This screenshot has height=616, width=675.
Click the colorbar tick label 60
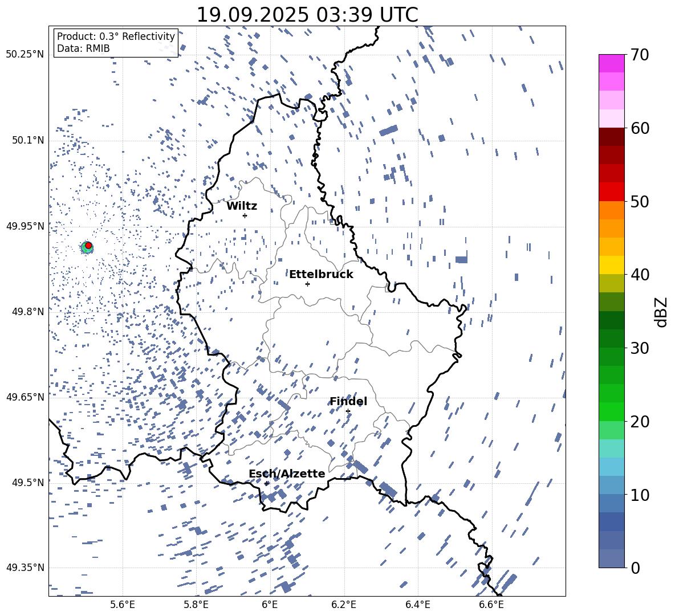pyautogui.click(x=640, y=128)
